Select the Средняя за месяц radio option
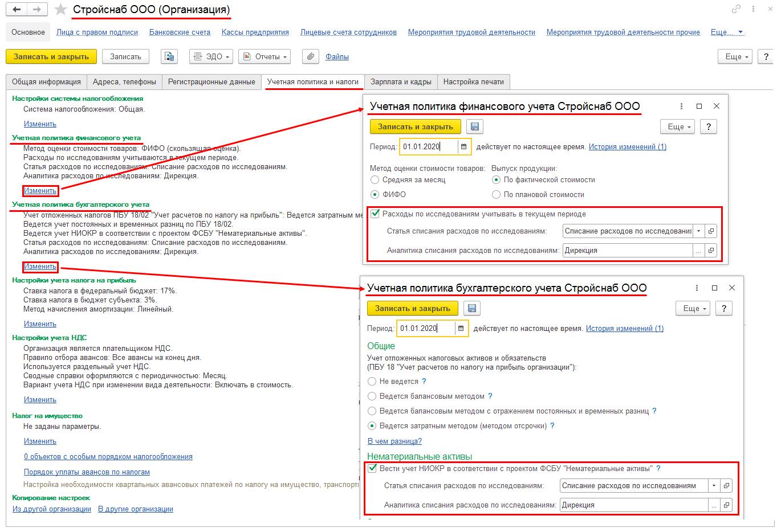 375,180
